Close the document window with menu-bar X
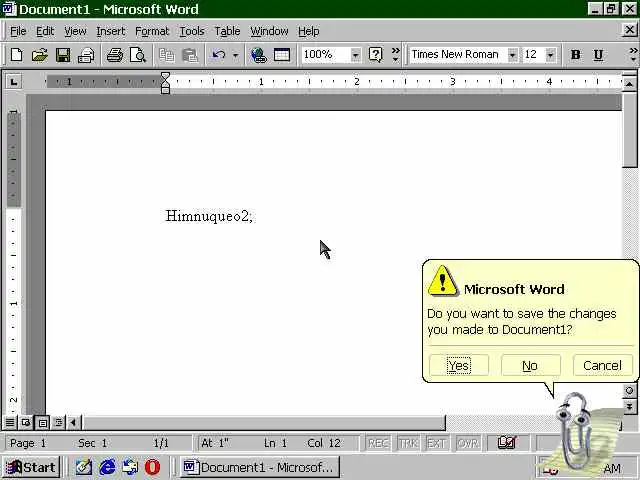Screen dimensions: 640x480 point(630,30)
